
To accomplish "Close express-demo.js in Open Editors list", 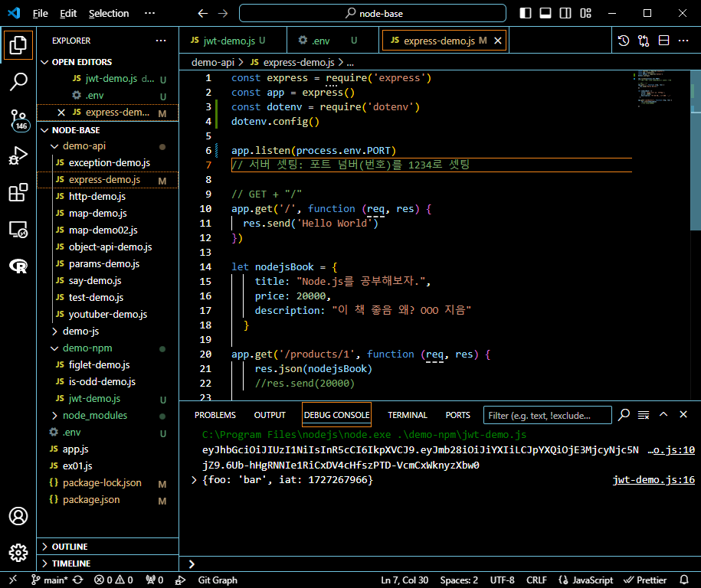I will [x=61, y=112].
